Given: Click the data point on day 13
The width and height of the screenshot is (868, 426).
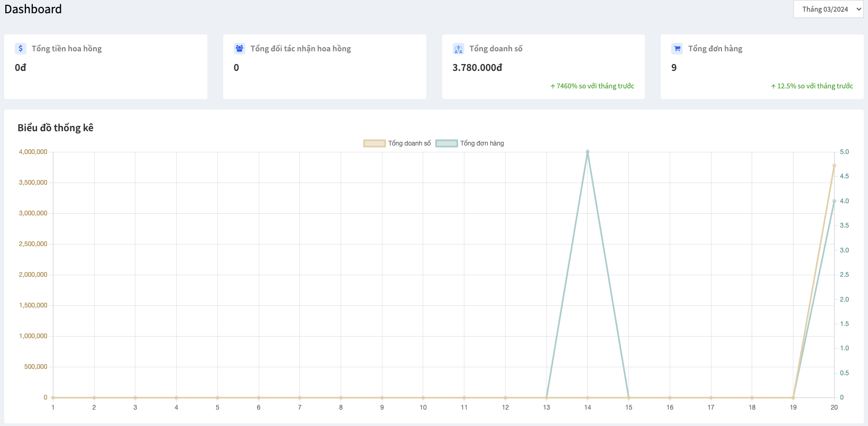Looking at the screenshot, I should (546, 397).
